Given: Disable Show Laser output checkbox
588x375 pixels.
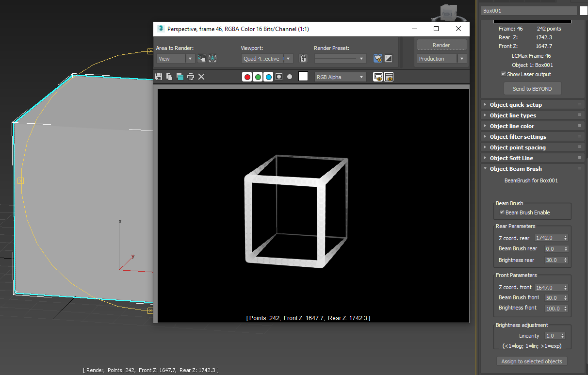Looking at the screenshot, I should 504,74.
